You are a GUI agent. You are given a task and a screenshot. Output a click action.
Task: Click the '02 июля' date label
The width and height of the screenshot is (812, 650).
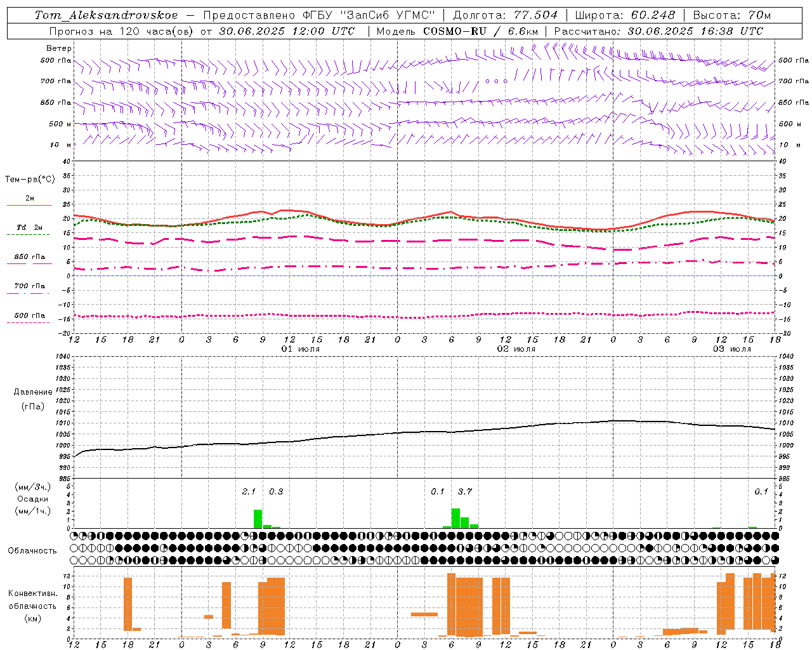point(516,349)
